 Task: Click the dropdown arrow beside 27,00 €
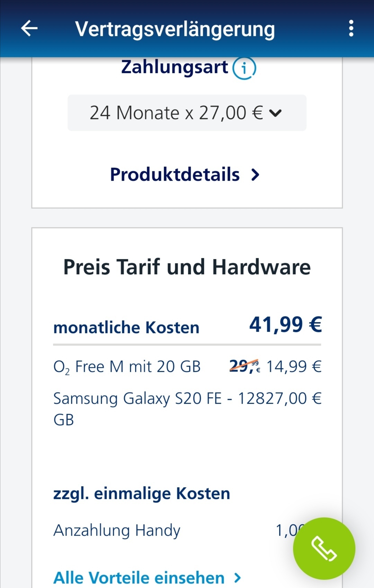(276, 113)
